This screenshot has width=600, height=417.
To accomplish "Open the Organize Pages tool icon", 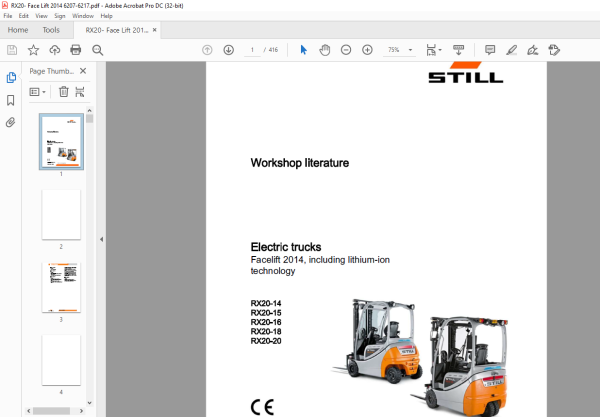I will [x=80, y=92].
